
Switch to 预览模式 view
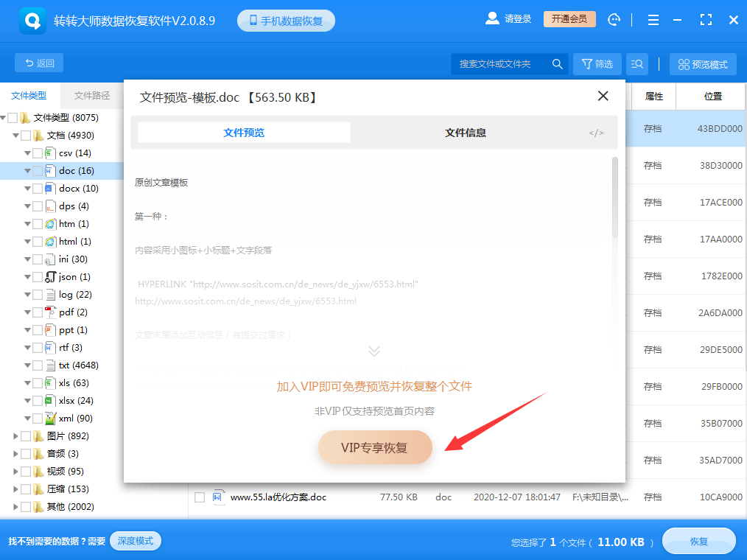[x=703, y=64]
